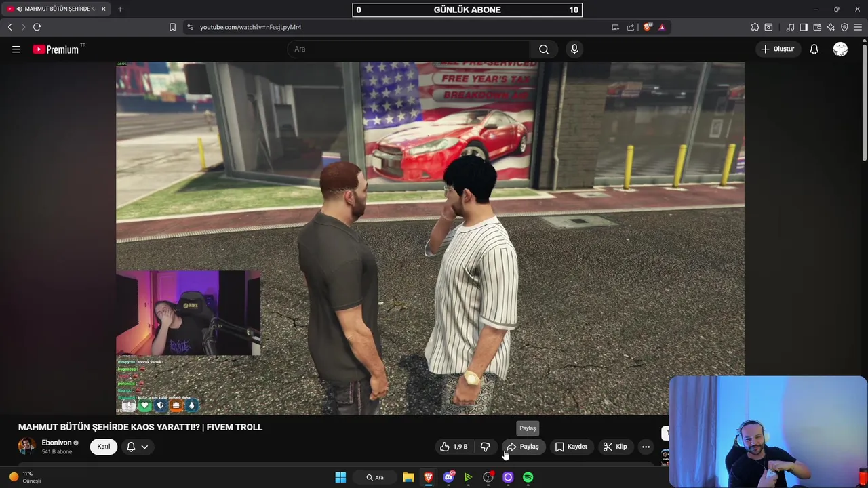This screenshot has width=868, height=488.
Task: Open Brave Wallet icon
Action: click(x=817, y=27)
